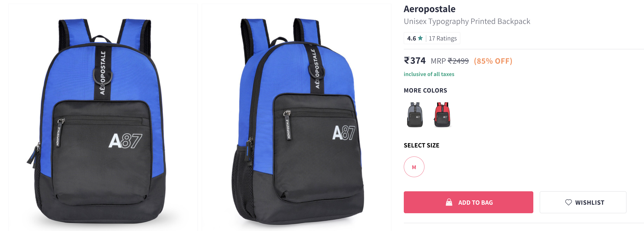Click the shopping bag icon in Add to Bag
644x231 pixels.
(449, 202)
